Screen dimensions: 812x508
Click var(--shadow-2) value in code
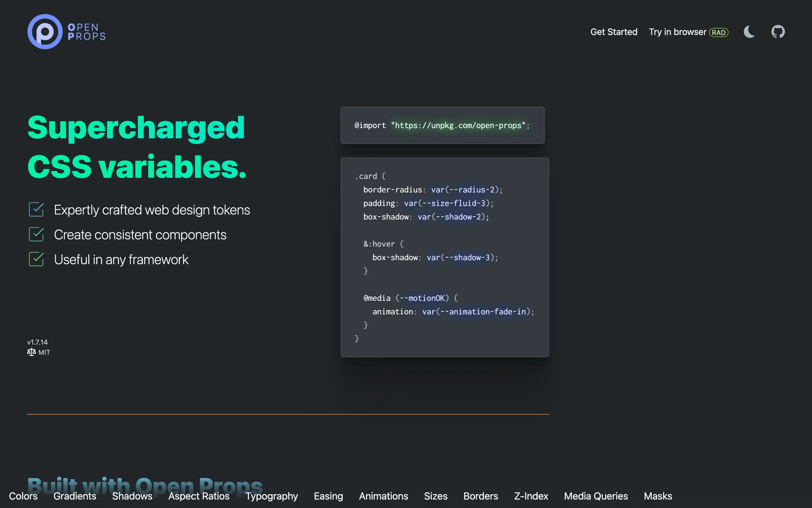451,217
